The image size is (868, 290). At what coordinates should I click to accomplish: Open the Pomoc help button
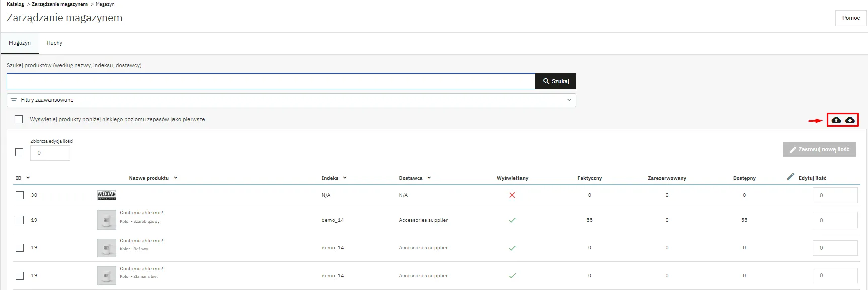pyautogui.click(x=850, y=18)
